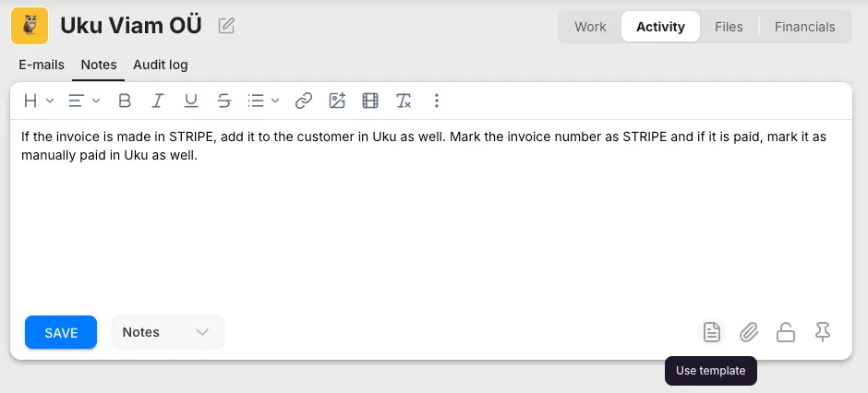Viewport: 868px width, 393px height.
Task: Toggle underline text formatting
Action: pyautogui.click(x=191, y=101)
